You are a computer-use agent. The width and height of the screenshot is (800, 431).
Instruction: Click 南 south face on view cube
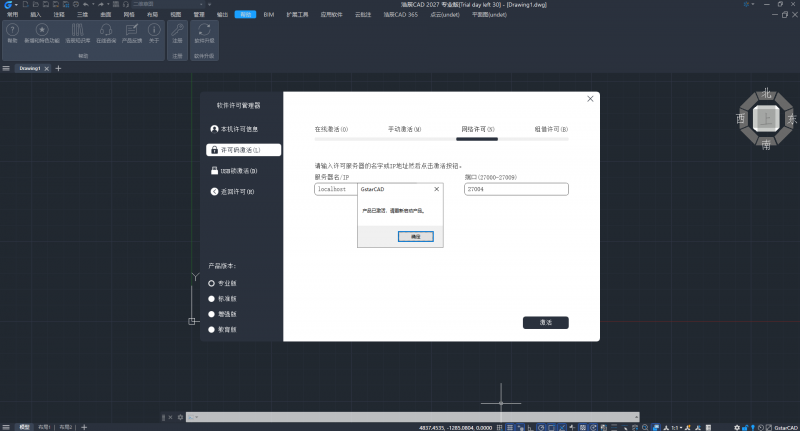766,145
